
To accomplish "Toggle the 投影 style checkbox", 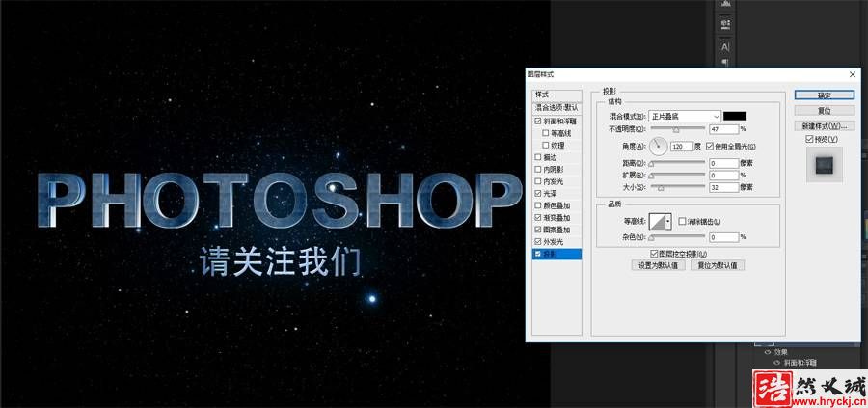I will 538,254.
